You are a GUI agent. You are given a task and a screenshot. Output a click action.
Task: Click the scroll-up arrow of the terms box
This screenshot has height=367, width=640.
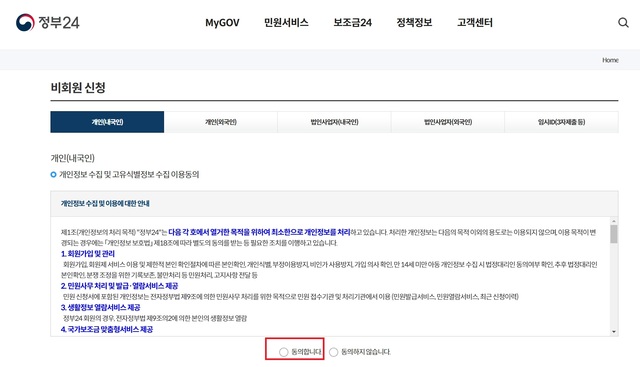tap(614, 221)
